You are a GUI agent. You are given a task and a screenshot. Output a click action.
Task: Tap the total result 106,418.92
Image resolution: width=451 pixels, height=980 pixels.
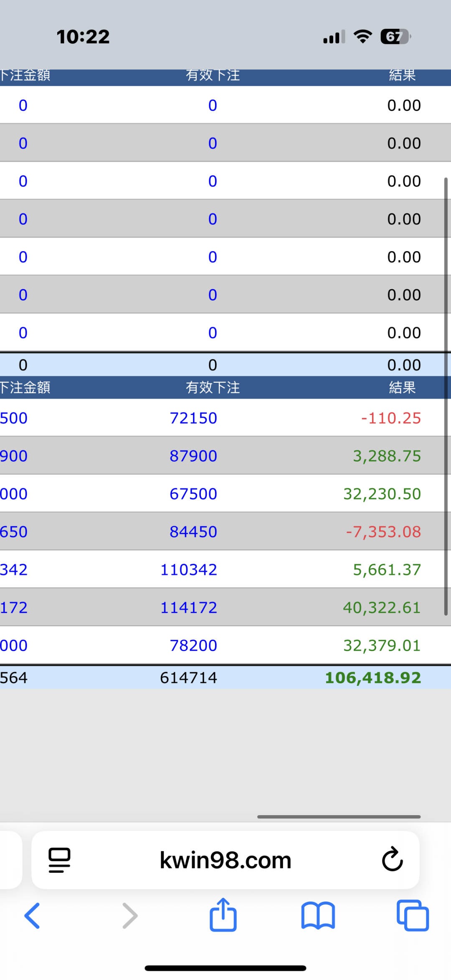tap(373, 677)
